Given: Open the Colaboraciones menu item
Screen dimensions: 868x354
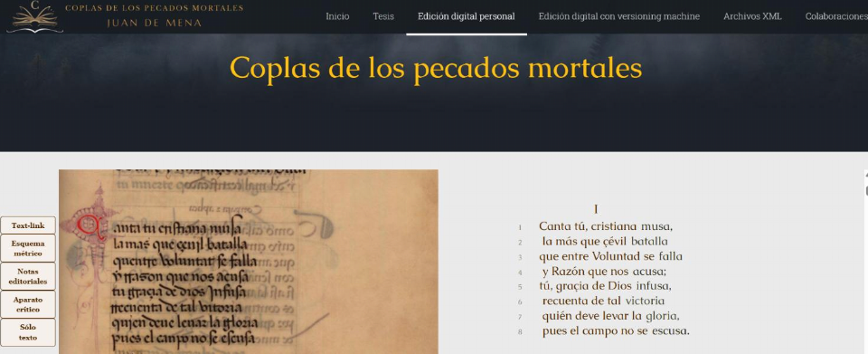Looking at the screenshot, I should (835, 16).
